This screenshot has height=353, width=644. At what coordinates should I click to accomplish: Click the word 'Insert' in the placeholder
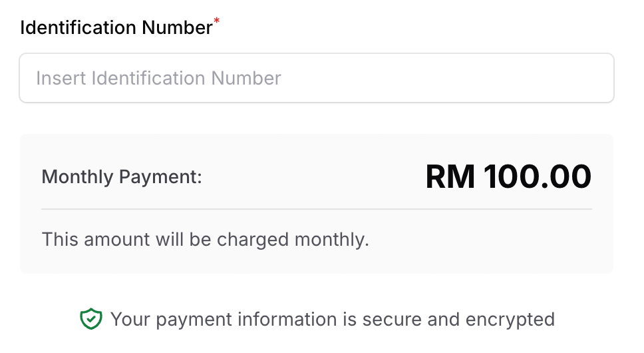coord(61,78)
